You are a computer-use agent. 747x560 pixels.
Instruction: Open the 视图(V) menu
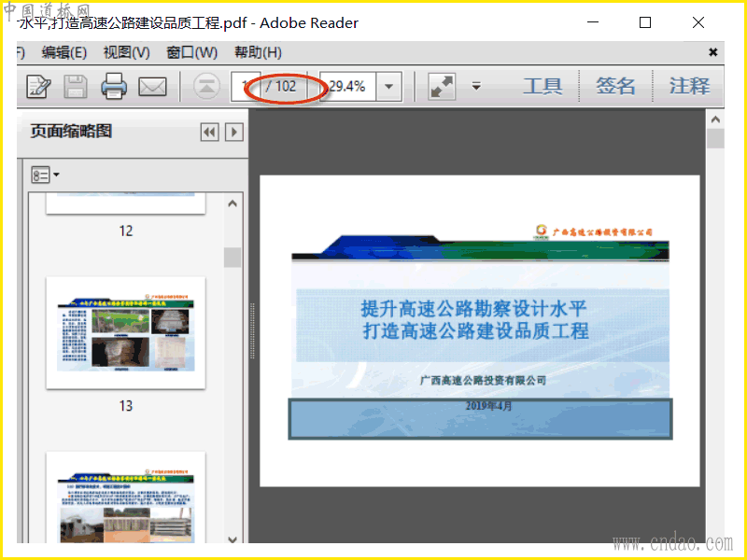tap(127, 52)
